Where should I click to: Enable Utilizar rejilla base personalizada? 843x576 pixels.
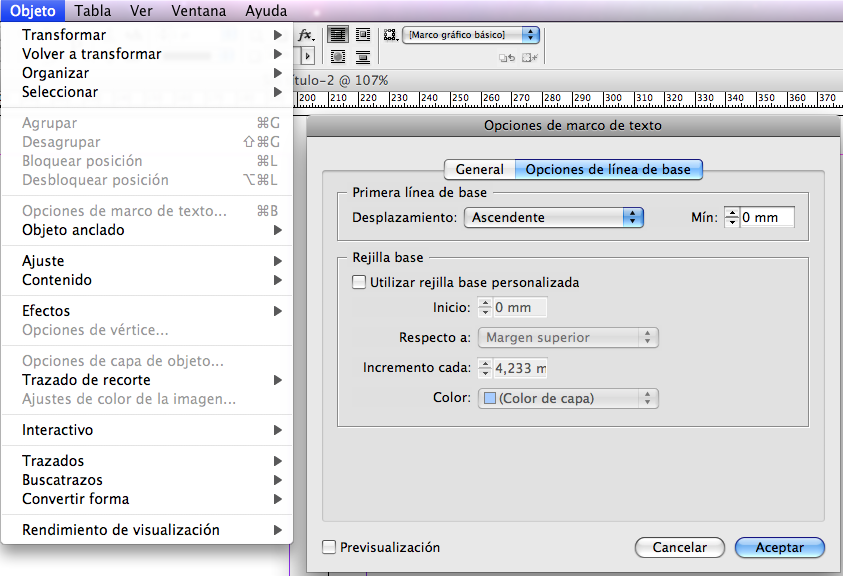[357, 282]
